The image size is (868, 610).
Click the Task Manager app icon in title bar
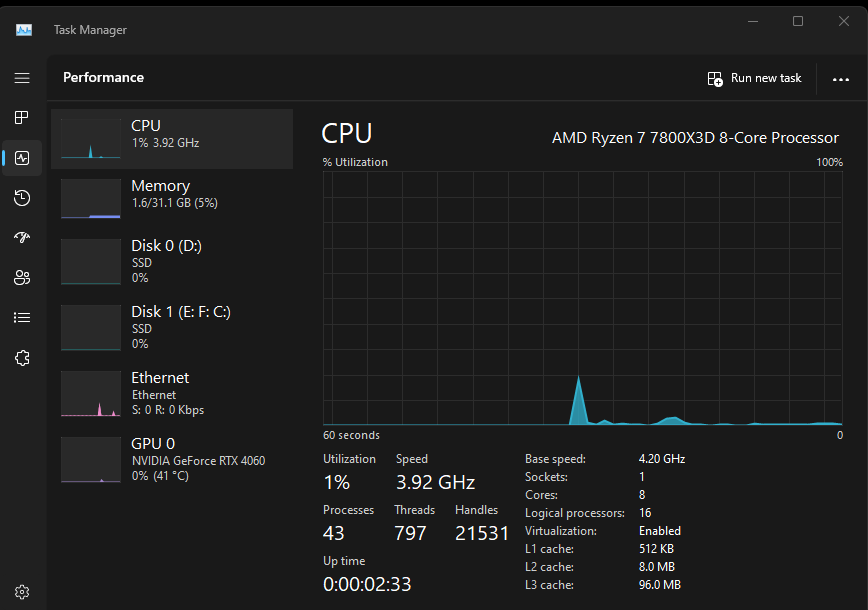coord(24,30)
